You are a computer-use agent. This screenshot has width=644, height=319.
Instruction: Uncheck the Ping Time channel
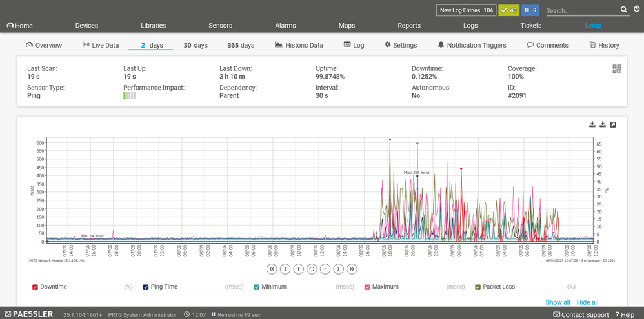(x=146, y=287)
